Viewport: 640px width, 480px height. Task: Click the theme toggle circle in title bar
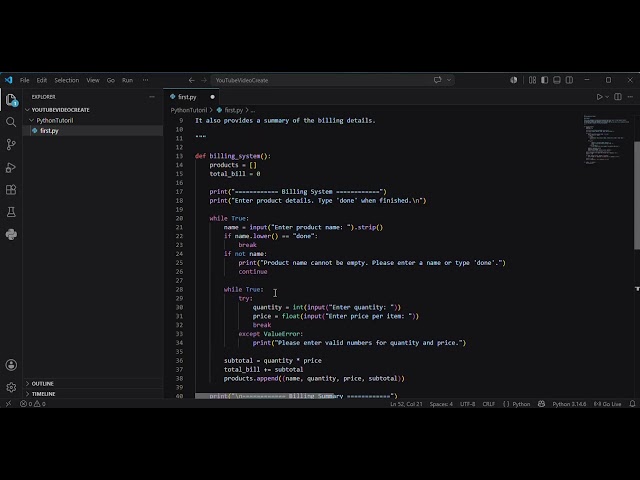[x=513, y=80]
